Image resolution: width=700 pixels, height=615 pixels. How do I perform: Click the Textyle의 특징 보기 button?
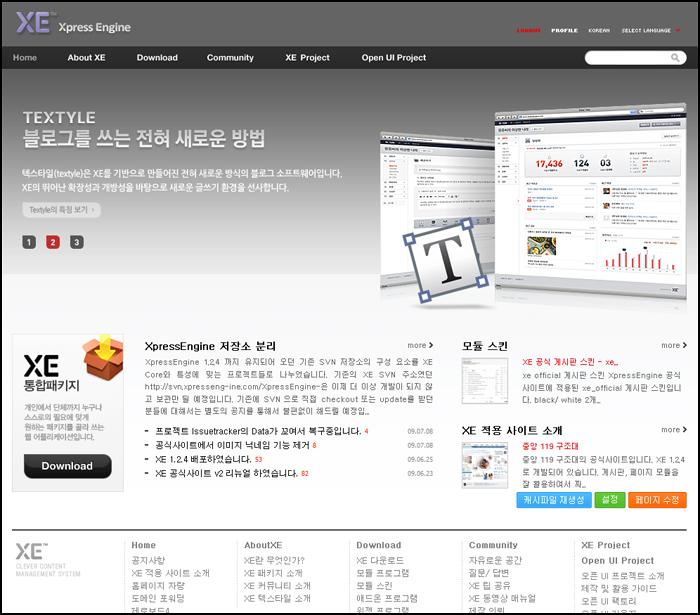62,210
